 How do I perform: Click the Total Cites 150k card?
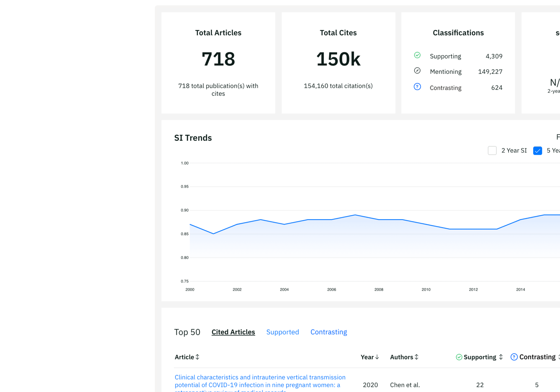pyautogui.click(x=338, y=63)
